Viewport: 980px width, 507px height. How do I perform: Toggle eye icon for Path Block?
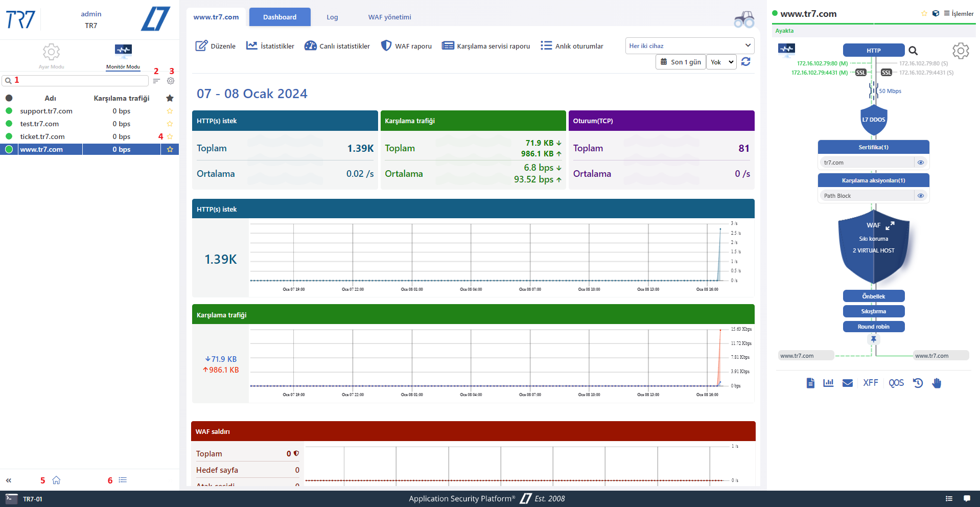point(921,196)
